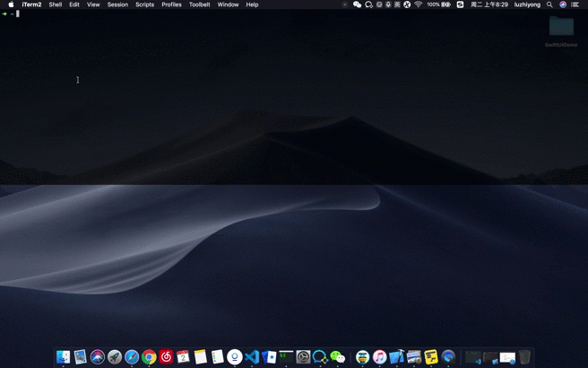Open Google Chrome from the Dock

(149, 356)
